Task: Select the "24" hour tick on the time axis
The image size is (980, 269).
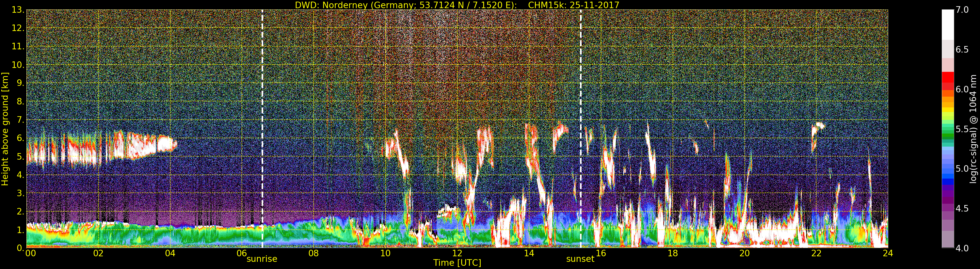Action: point(888,253)
